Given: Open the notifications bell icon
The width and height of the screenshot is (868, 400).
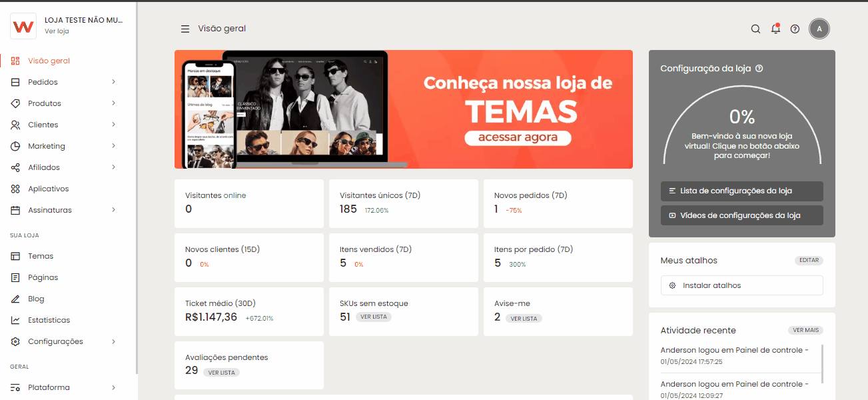Looking at the screenshot, I should click(x=775, y=29).
